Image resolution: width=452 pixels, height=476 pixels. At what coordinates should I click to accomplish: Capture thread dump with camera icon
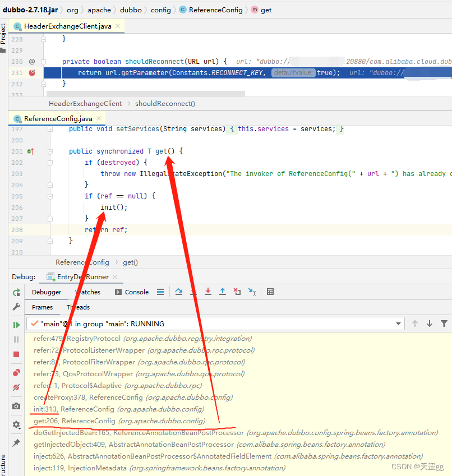pos(16,406)
